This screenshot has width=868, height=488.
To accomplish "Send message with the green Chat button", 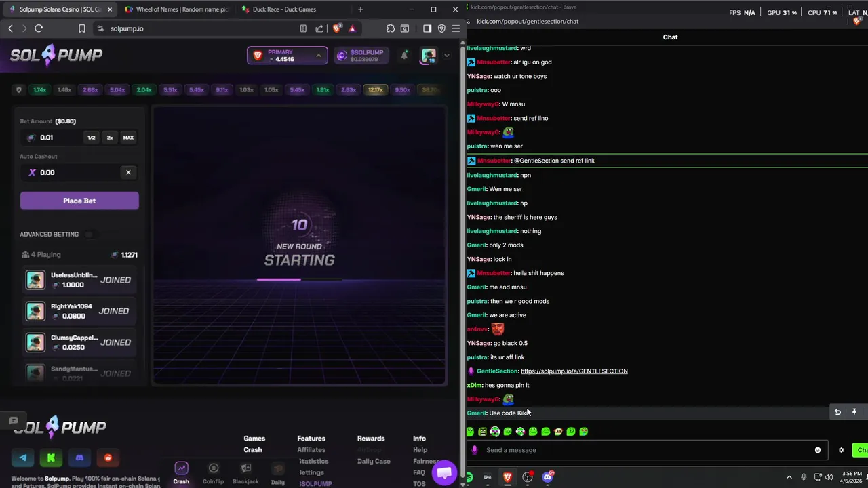I will pos(861,450).
